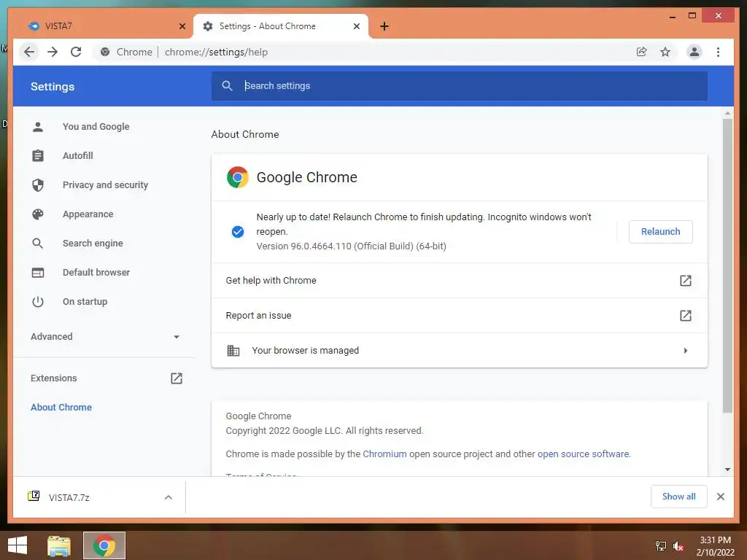The width and height of the screenshot is (747, 560).
Task: Open You and Google settings
Action: (x=96, y=127)
